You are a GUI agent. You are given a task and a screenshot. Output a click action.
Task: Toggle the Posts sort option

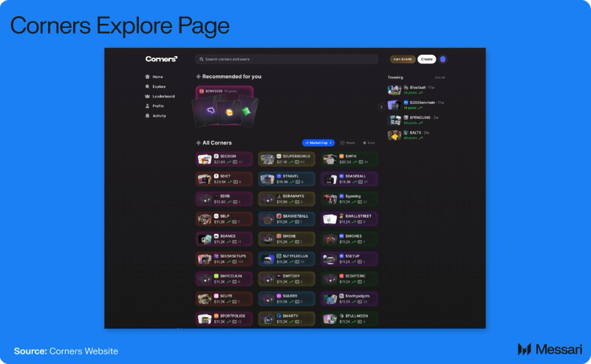point(348,142)
